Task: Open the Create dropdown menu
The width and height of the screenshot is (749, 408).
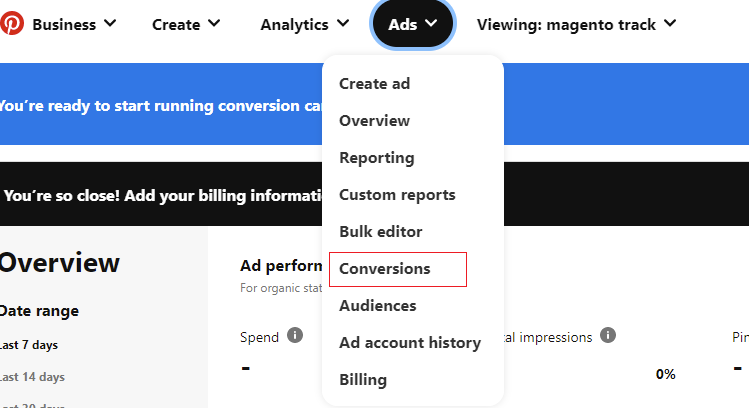Action: (x=187, y=24)
